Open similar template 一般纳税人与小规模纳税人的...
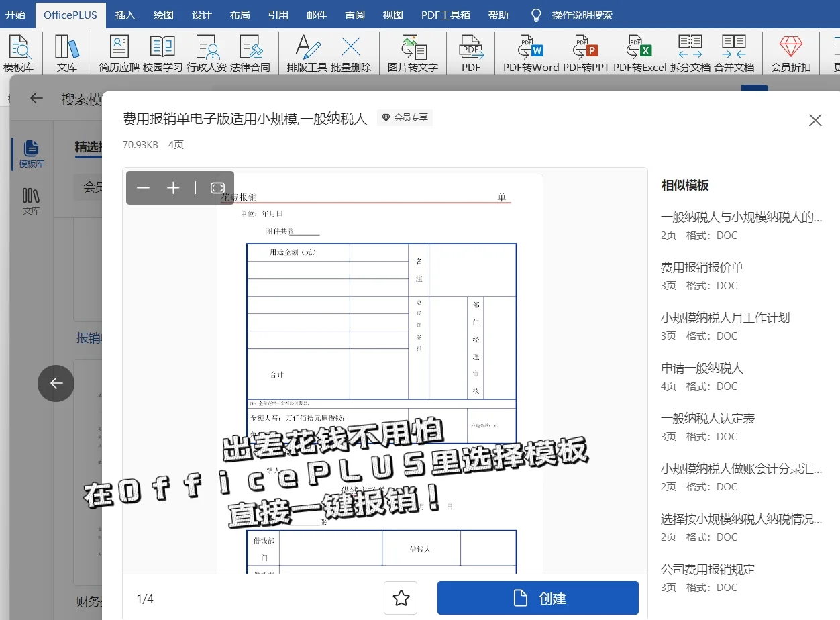Screen dimensions: 840x620 click(x=741, y=217)
